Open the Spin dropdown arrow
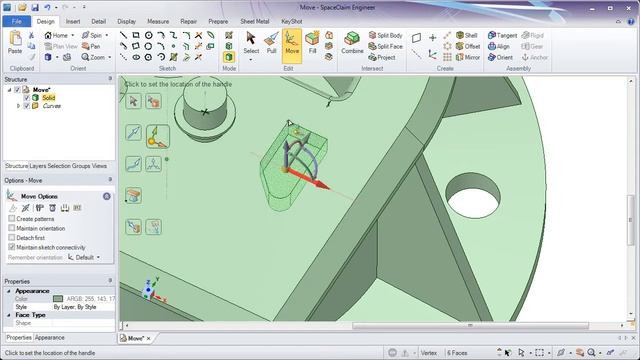The image size is (640, 360). click(107, 36)
